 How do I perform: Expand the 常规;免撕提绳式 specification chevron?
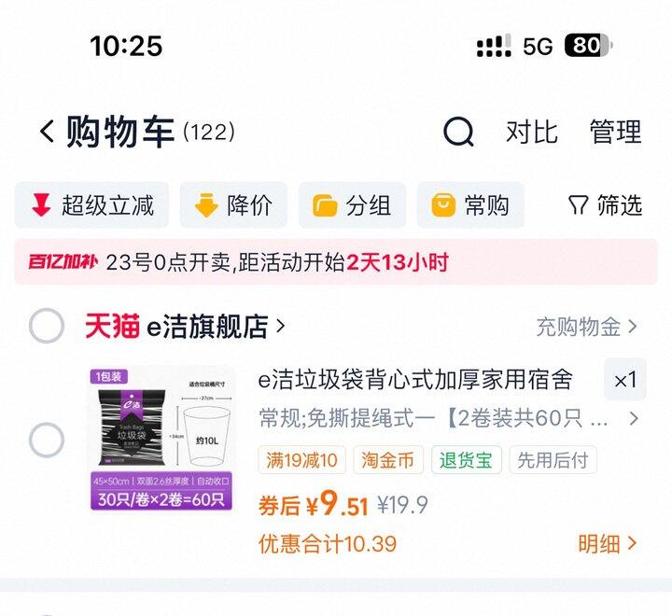[x=634, y=418]
